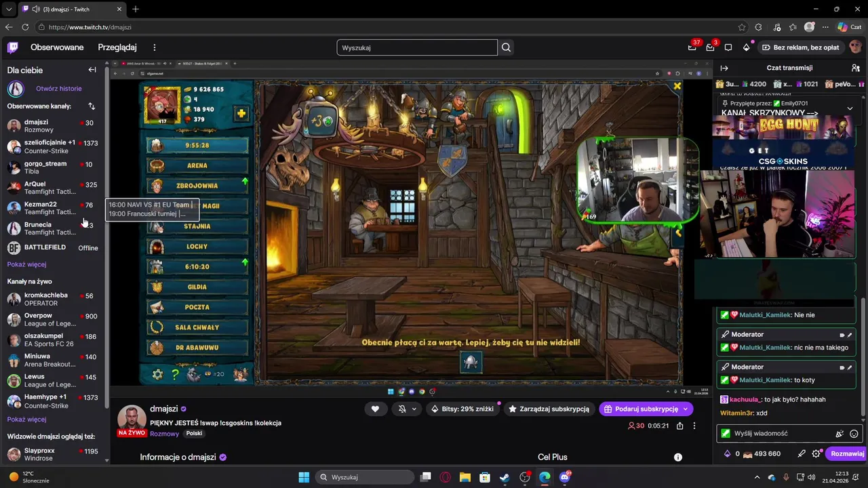
Task: Open Twitch notifications bell with 37 badge
Action: (x=692, y=47)
